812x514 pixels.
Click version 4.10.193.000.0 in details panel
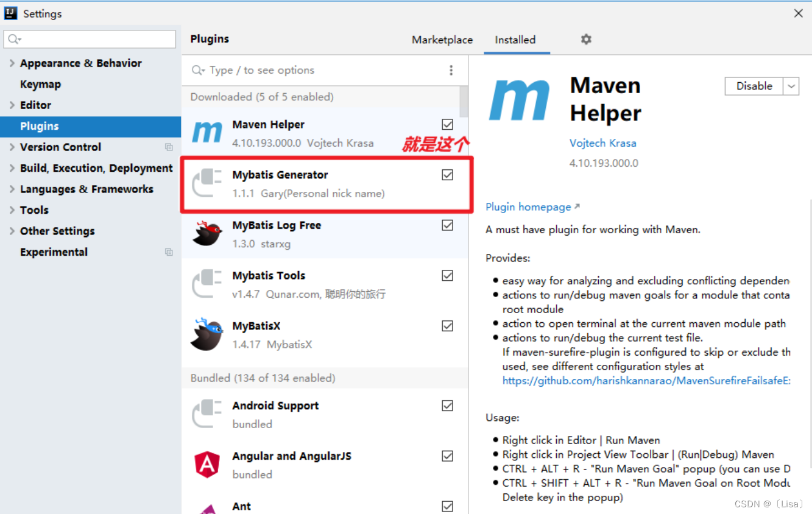[604, 163]
